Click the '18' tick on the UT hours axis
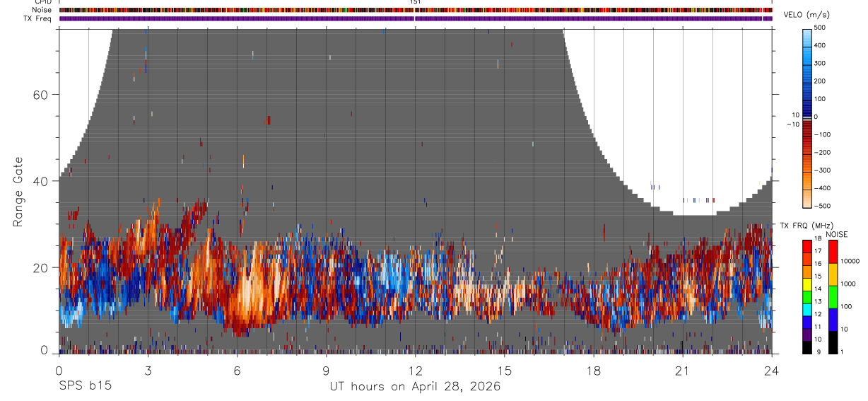 coord(594,371)
